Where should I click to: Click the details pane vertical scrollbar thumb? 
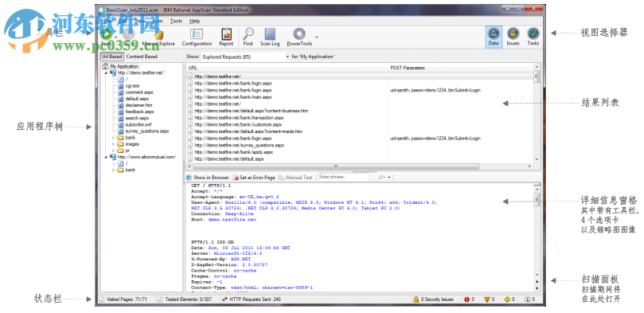pos(537,199)
